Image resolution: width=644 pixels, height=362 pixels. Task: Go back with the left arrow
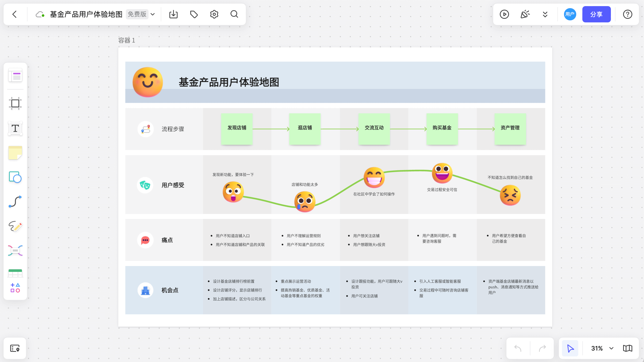15,14
